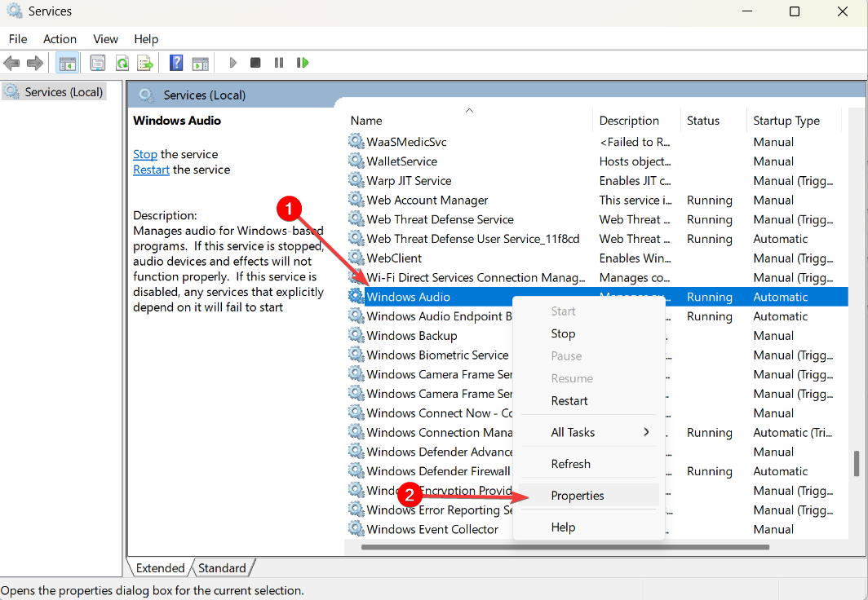The width and height of the screenshot is (868, 600).
Task: Select Web Threat Defense User Service_11f8cd
Action: 598,238
